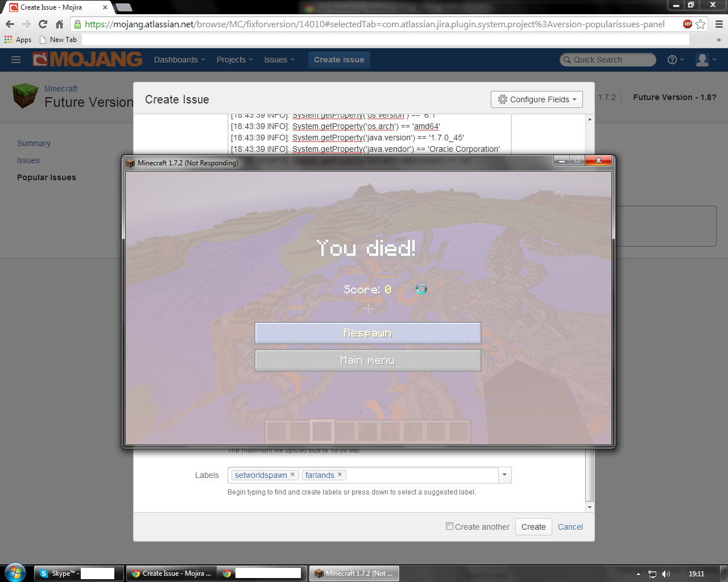Open the Projects menu
This screenshot has height=582, width=728.
coord(234,60)
